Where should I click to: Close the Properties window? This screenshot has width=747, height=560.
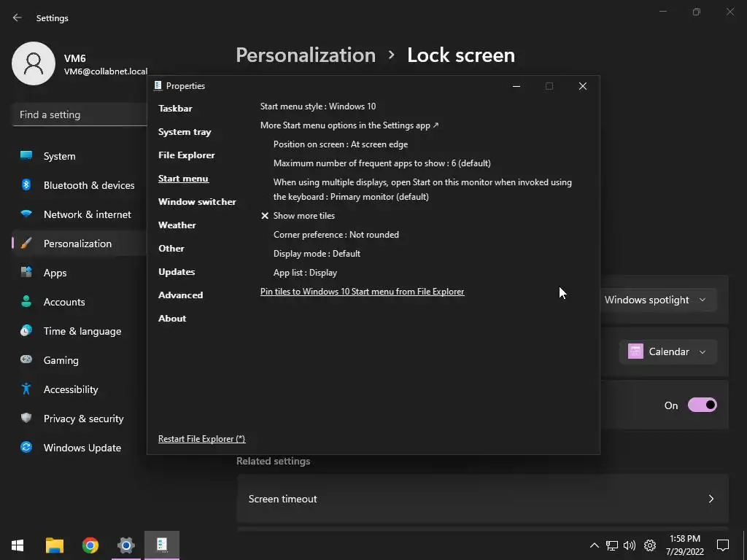(x=583, y=86)
